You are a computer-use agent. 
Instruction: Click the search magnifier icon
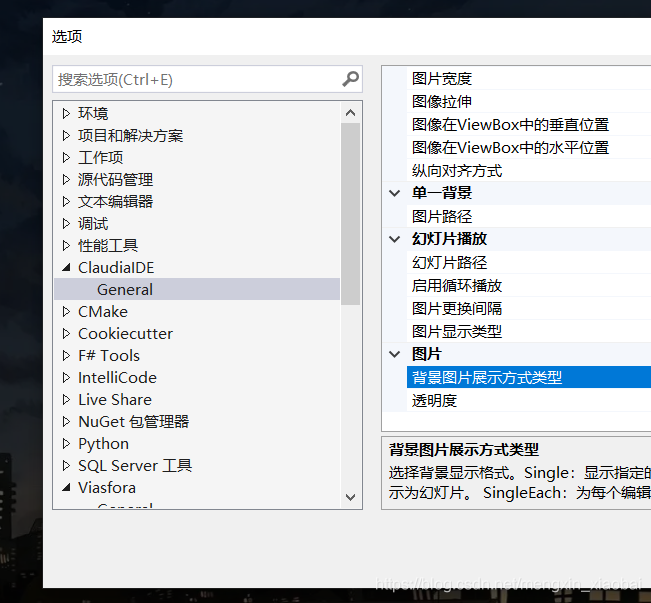tap(350, 79)
